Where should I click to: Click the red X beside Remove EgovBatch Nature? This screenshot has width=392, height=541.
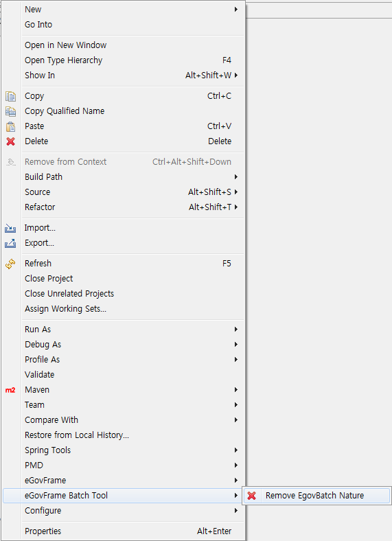click(x=252, y=496)
